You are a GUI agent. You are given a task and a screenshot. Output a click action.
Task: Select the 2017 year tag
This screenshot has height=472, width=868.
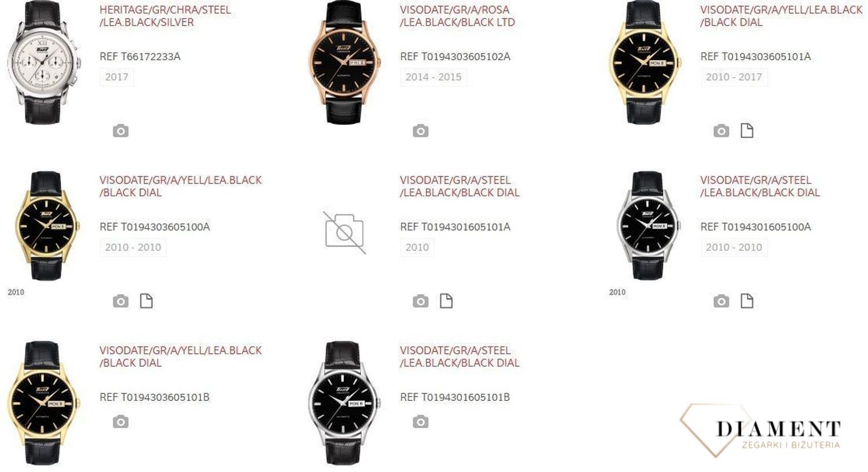click(116, 77)
